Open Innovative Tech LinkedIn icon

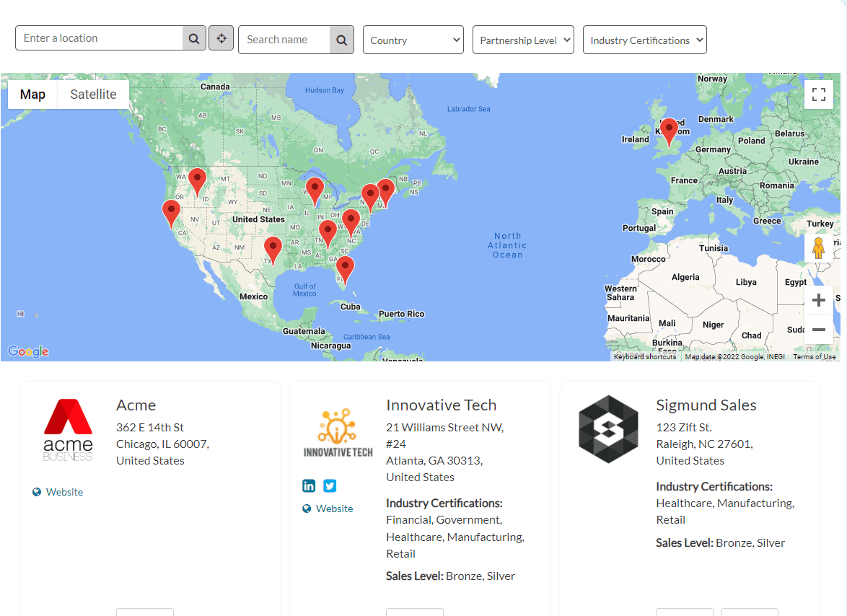click(x=309, y=485)
